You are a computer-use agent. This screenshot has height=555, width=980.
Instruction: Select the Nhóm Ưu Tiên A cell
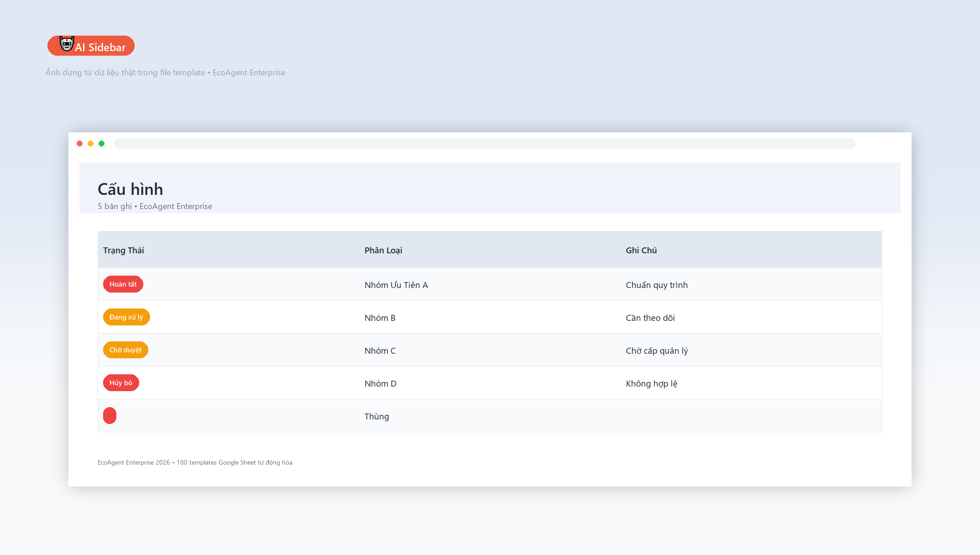(x=396, y=285)
